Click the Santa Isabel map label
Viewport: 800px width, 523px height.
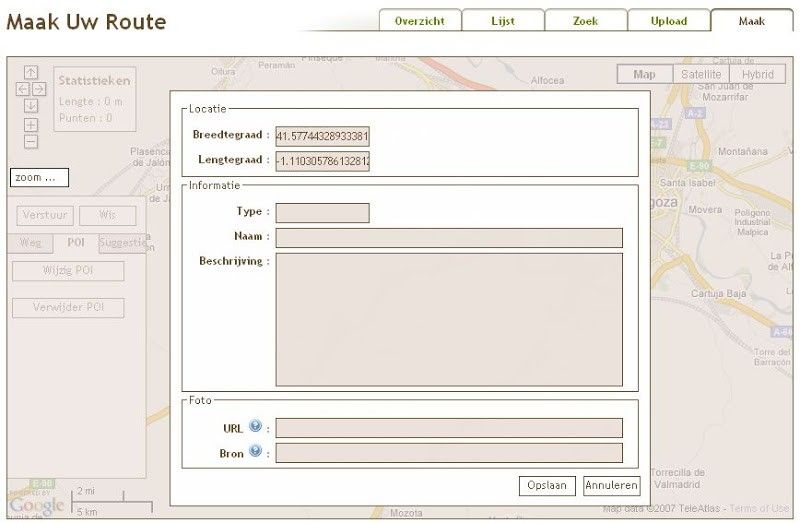[687, 183]
